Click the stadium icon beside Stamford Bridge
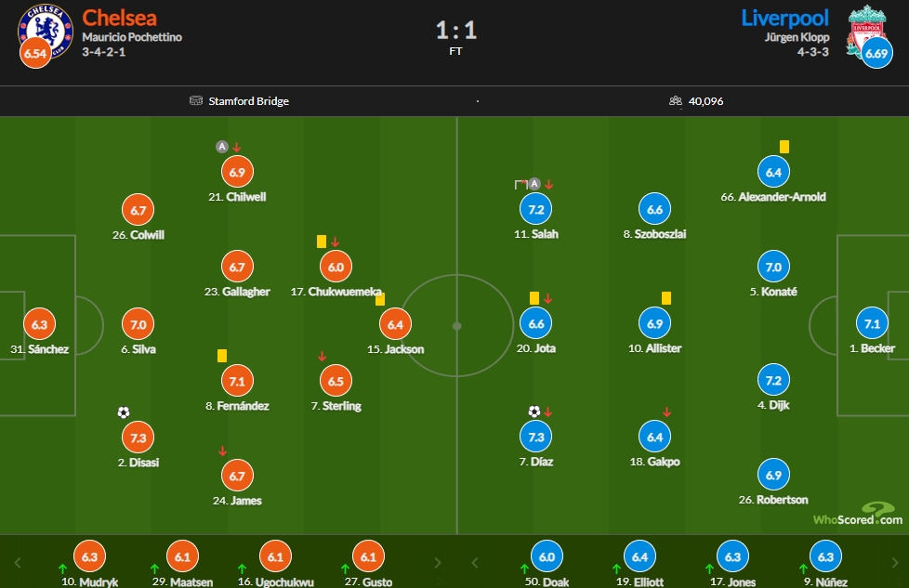 pyautogui.click(x=196, y=101)
